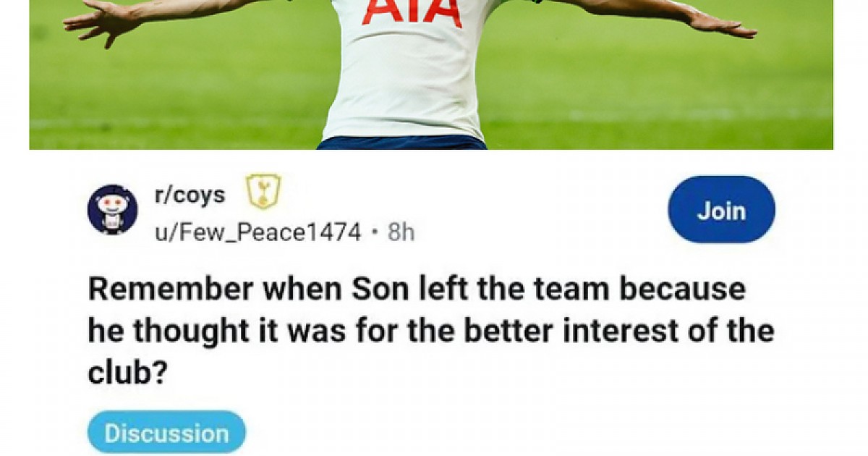Open the footballer photo in full view
Image resolution: width=868 pixels, height=456 pixels.
click(431, 75)
